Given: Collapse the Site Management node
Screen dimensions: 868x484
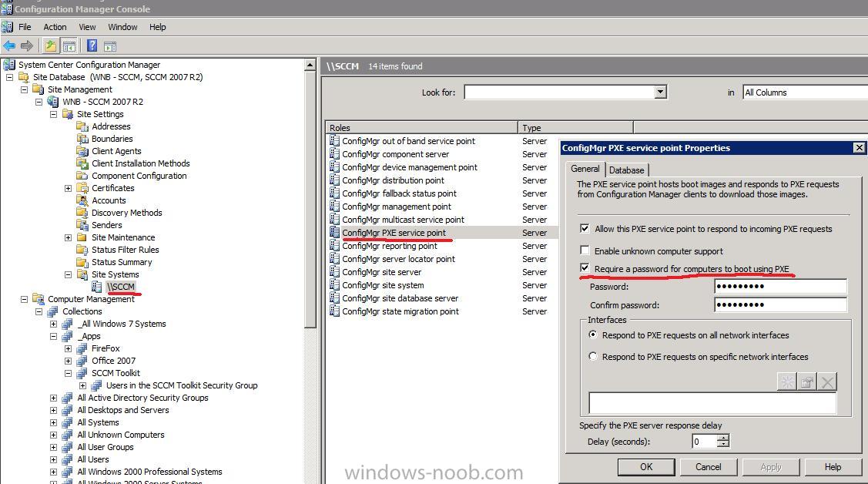Looking at the screenshot, I should tap(25, 89).
